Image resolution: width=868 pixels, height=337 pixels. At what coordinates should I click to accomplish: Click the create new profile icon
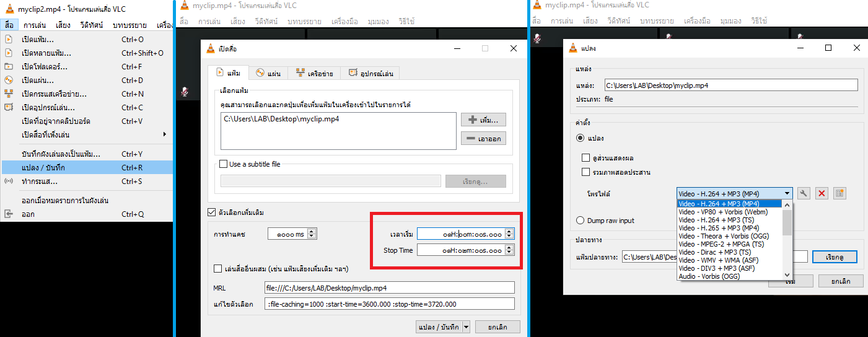[840, 194]
